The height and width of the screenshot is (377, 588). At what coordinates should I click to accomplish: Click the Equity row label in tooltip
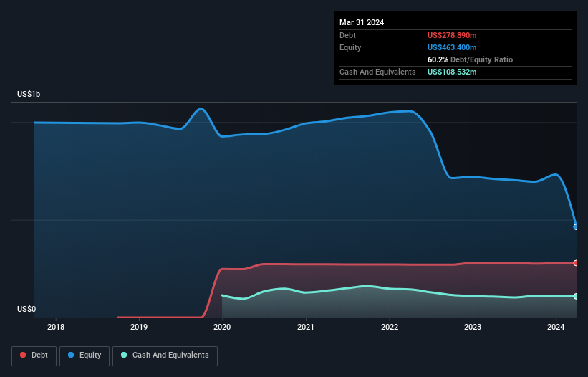350,47
